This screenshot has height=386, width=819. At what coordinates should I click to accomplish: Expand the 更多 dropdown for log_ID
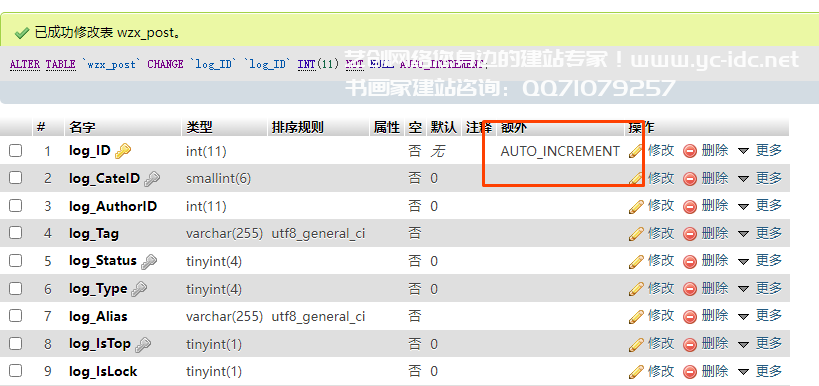click(760, 151)
